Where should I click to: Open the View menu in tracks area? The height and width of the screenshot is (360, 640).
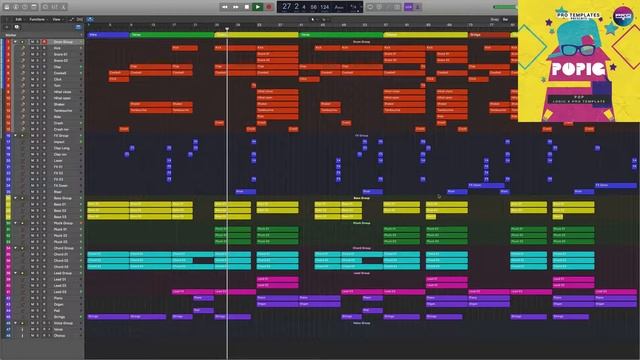coord(57,19)
